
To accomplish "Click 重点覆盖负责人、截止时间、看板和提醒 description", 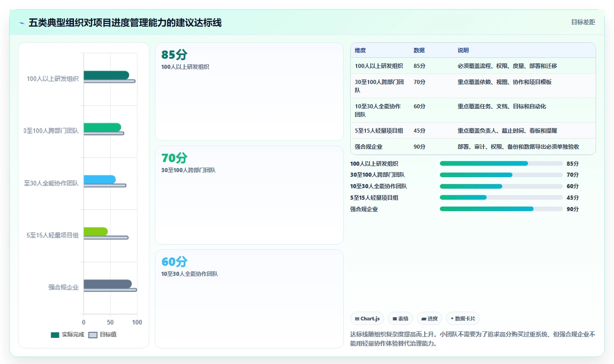I will 507,131.
